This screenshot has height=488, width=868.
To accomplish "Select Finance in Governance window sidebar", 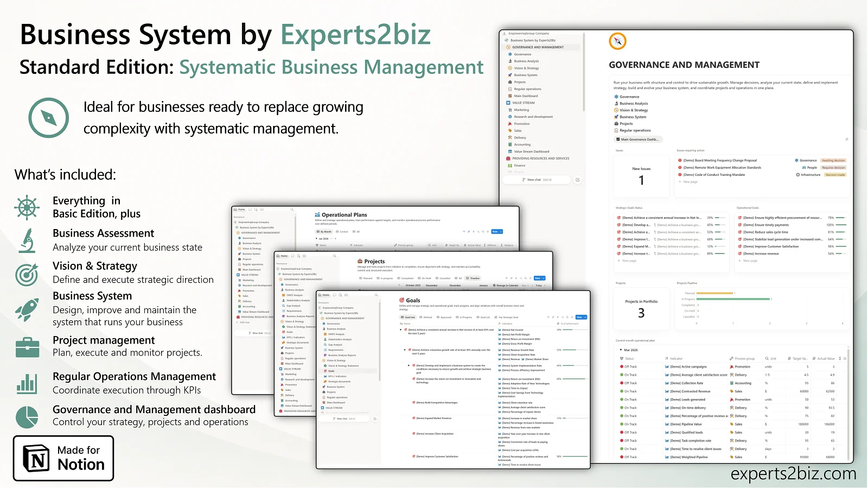I will [519, 166].
